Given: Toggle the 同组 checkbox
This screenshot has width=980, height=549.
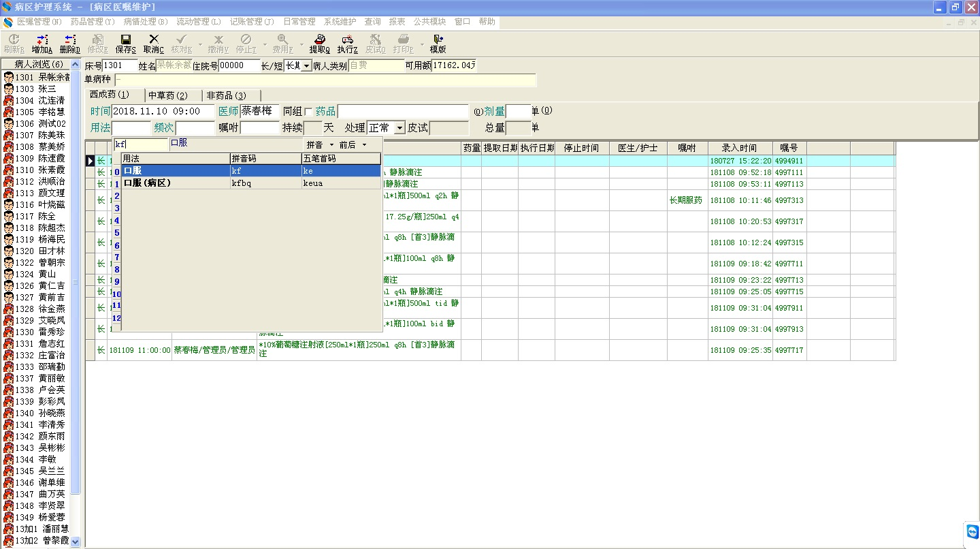Looking at the screenshot, I should coord(308,112).
